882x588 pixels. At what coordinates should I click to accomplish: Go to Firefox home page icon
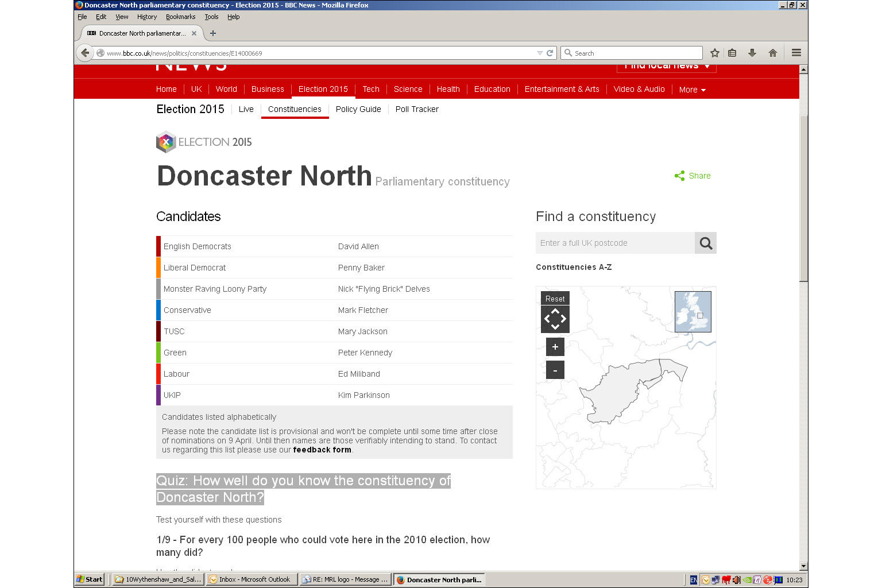point(772,53)
